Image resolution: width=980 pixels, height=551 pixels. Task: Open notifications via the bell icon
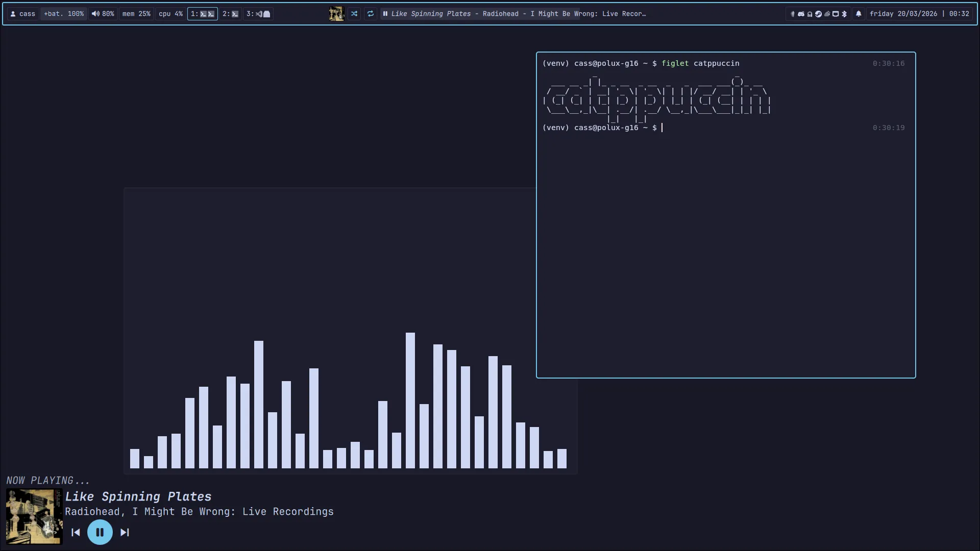(x=859, y=14)
